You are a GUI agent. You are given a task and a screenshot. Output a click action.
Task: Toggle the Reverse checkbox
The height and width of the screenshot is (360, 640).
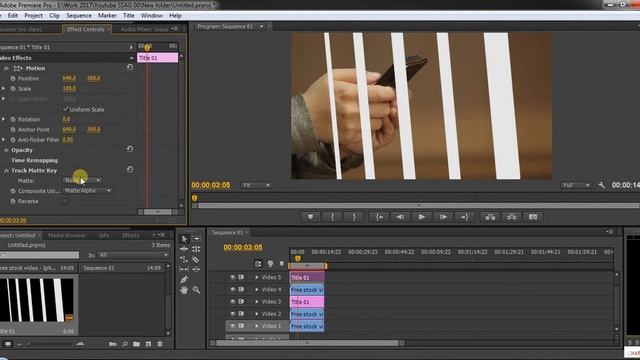65,201
